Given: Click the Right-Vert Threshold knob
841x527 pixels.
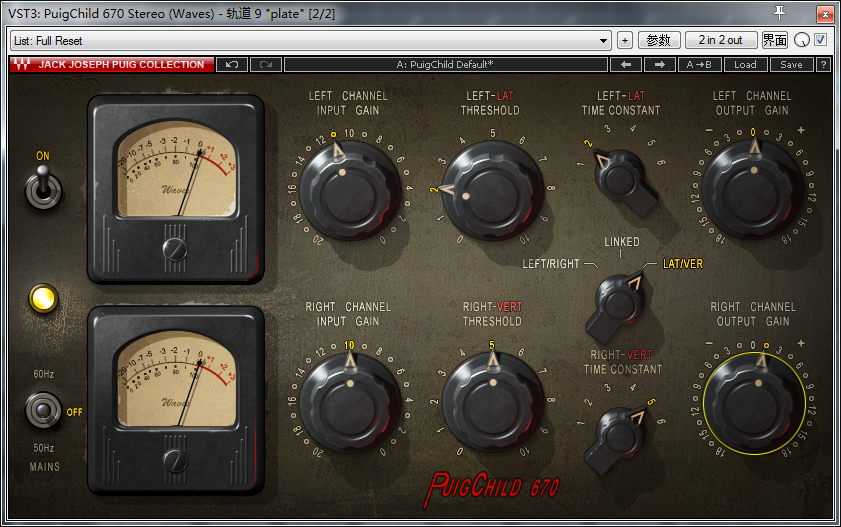Looking at the screenshot, I should click(492, 403).
